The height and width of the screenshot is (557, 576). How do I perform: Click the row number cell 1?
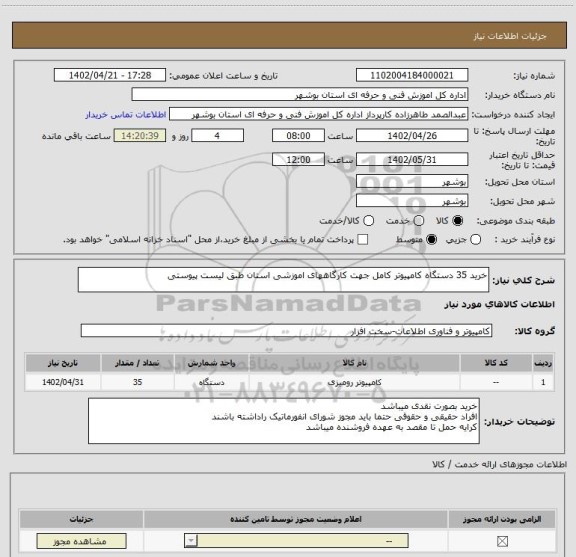click(543, 382)
